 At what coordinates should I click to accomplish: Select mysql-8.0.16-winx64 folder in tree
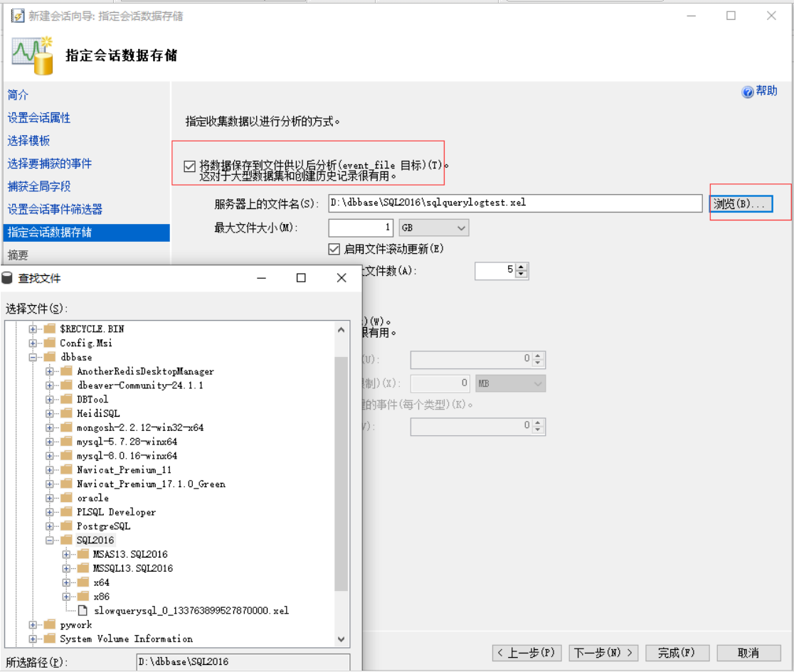click(127, 456)
